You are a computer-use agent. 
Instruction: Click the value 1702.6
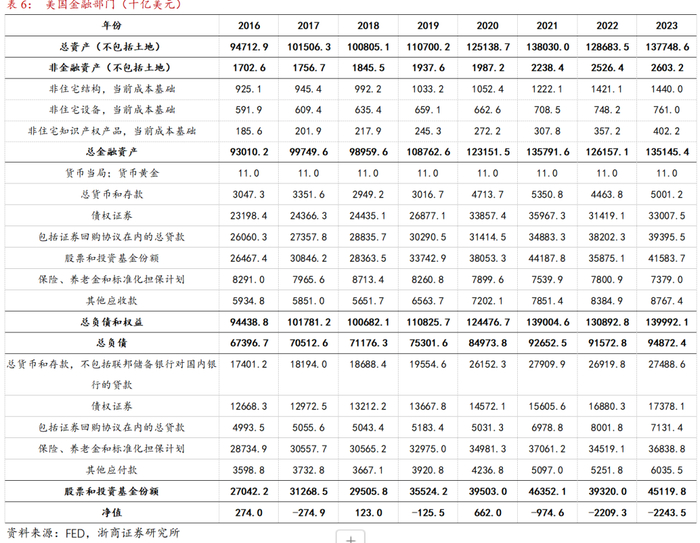point(249,68)
